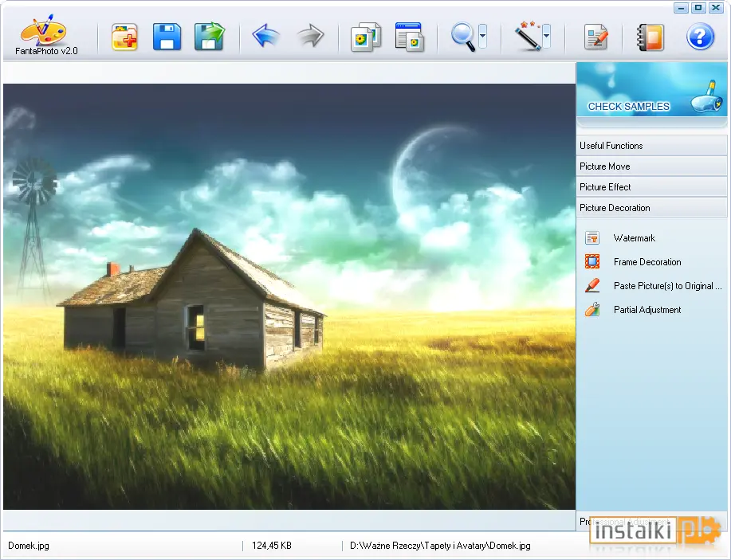Click Save As floppy with green arrow

click(210, 36)
